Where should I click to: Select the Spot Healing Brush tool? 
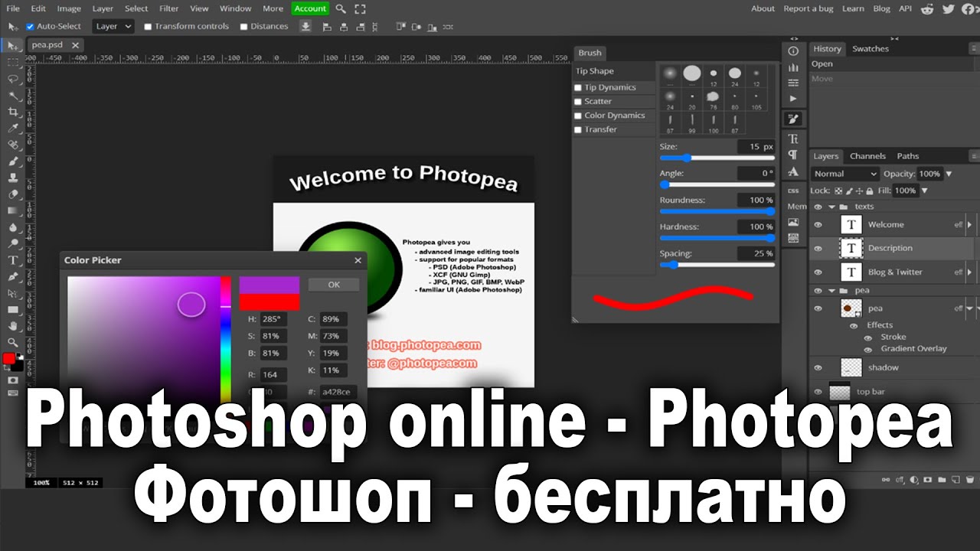[13, 145]
